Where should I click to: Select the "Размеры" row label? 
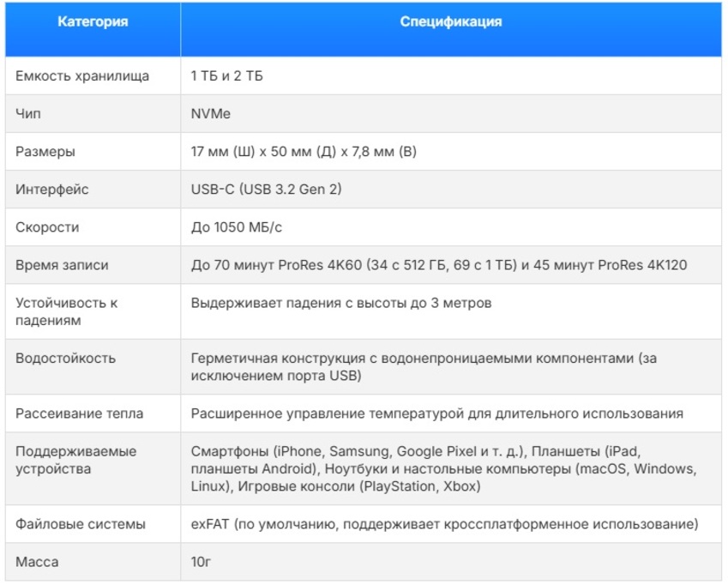tap(45, 152)
